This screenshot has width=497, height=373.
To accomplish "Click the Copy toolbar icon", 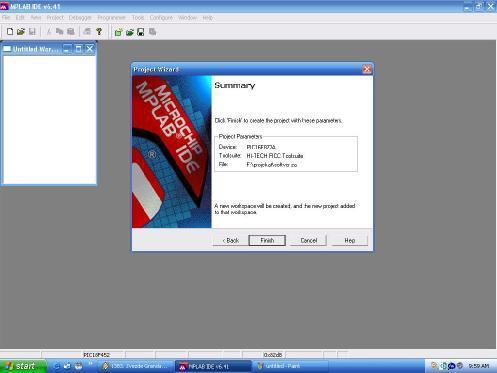I will [x=60, y=32].
